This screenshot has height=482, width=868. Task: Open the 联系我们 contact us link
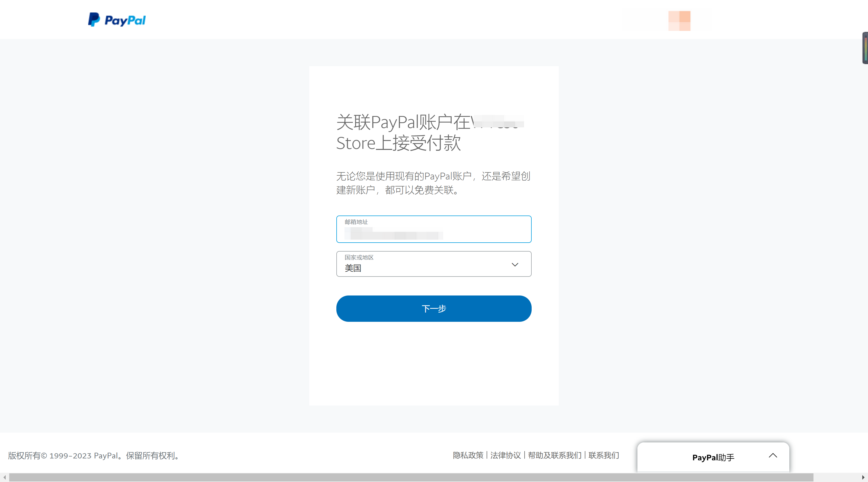click(604, 455)
